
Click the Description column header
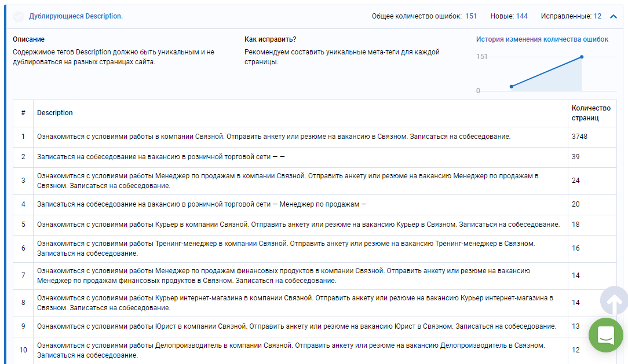point(55,113)
